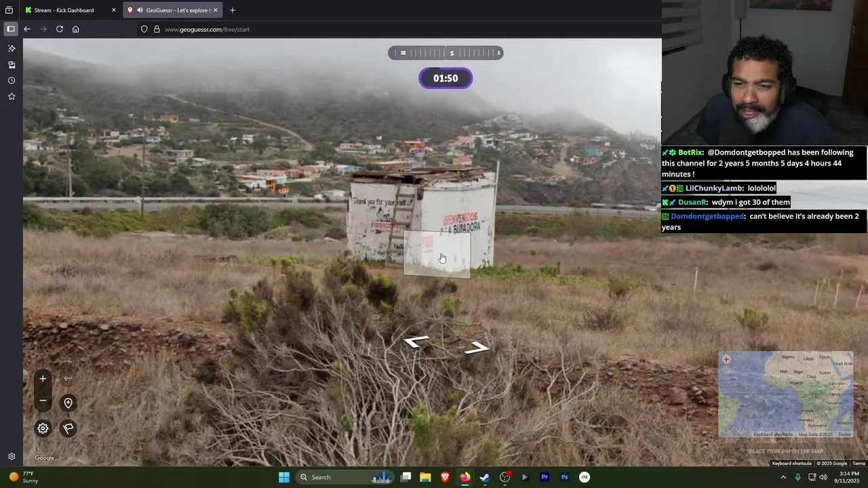The image size is (868, 488).
Task: Click the Google logo on street view
Action: pos(44,458)
